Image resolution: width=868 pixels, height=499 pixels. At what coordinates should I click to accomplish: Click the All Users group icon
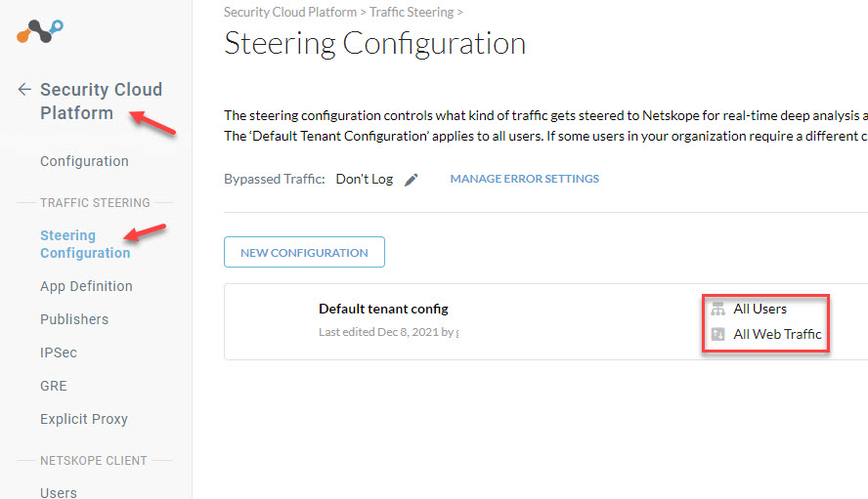718,309
